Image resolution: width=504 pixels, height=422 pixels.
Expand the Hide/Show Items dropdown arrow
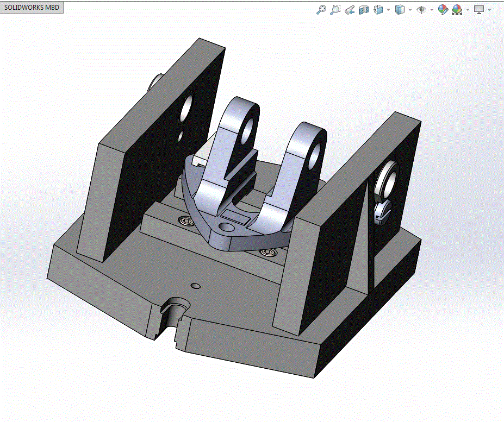coord(431,10)
